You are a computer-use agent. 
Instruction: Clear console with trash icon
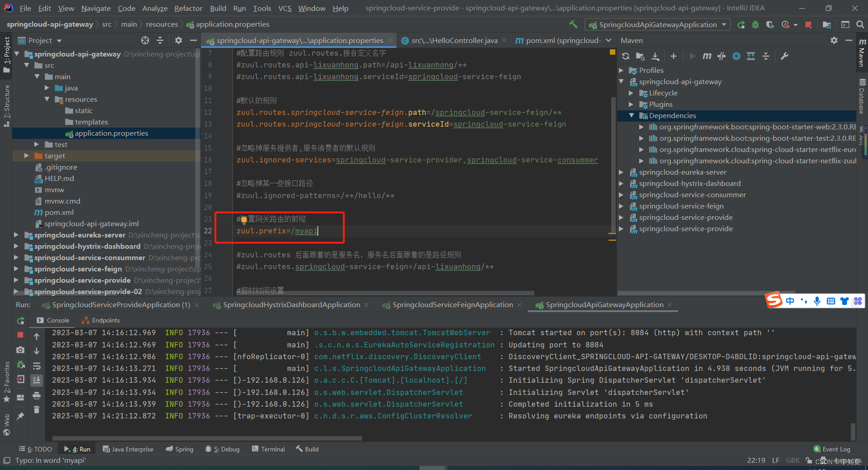(37, 410)
